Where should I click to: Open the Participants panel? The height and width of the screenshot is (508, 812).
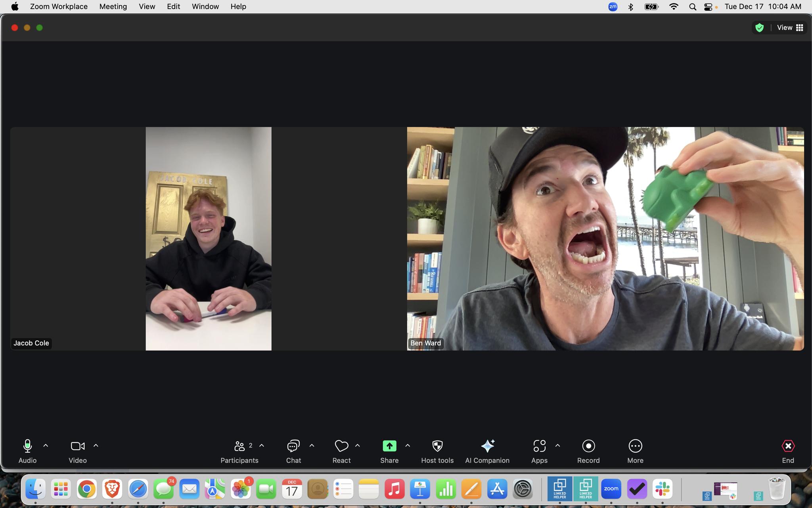click(239, 451)
